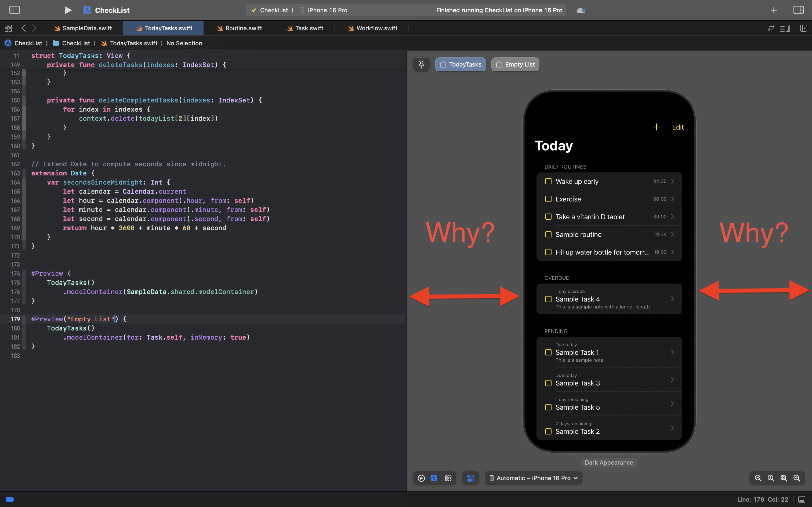Image resolution: width=812 pixels, height=507 pixels.
Task: Choose selectable preview mode arrow icon
Action: [x=434, y=478]
